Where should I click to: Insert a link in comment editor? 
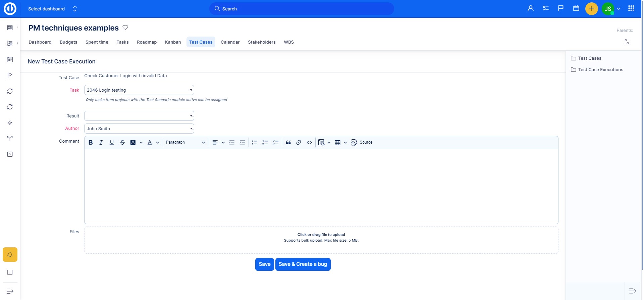299,143
